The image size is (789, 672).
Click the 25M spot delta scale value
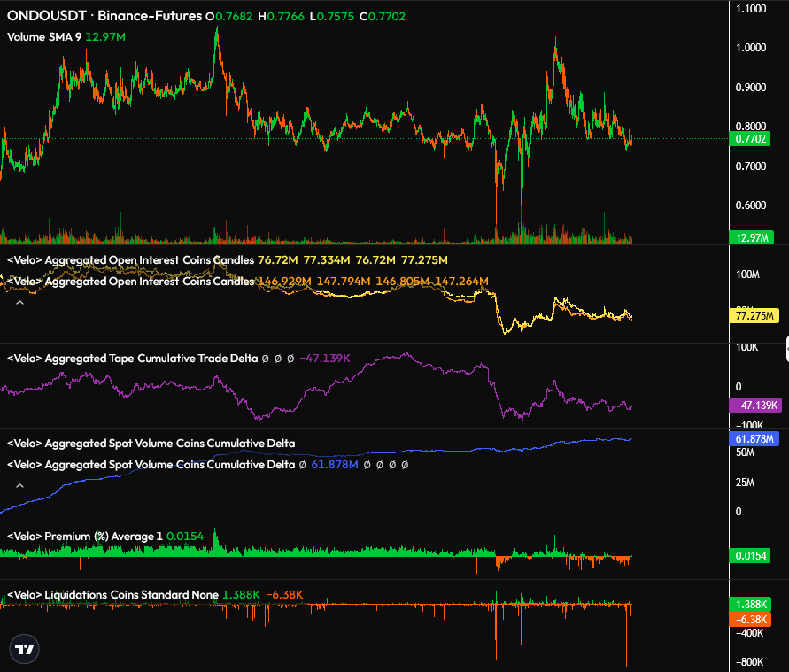[745, 483]
